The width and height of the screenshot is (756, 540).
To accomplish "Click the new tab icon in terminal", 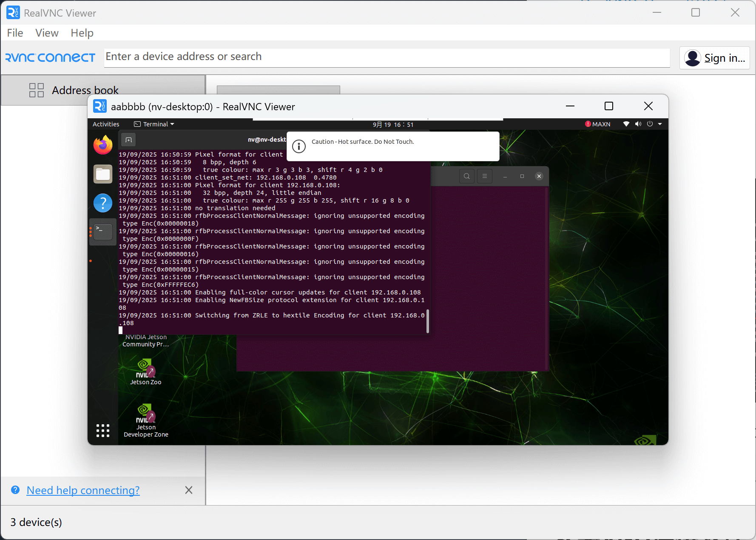I will click(x=129, y=140).
